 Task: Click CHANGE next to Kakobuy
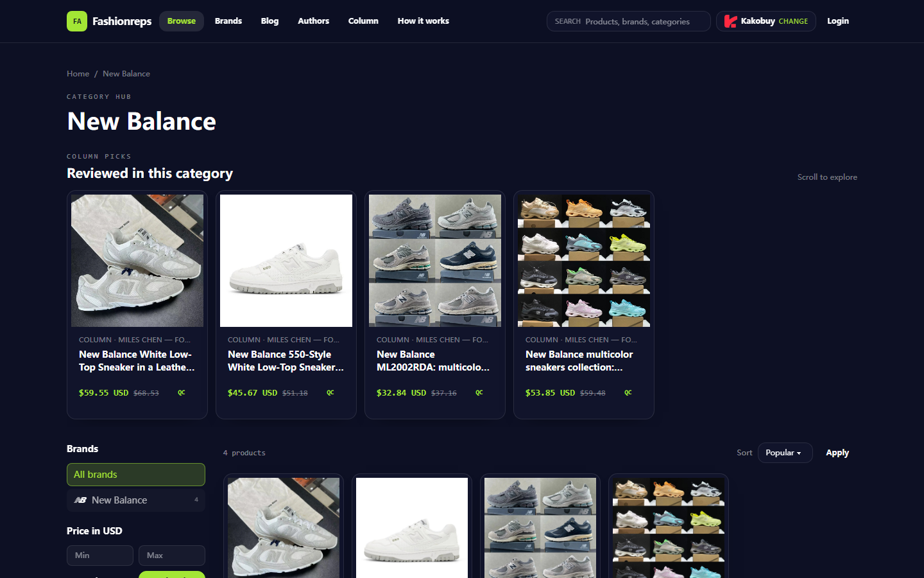[793, 21]
